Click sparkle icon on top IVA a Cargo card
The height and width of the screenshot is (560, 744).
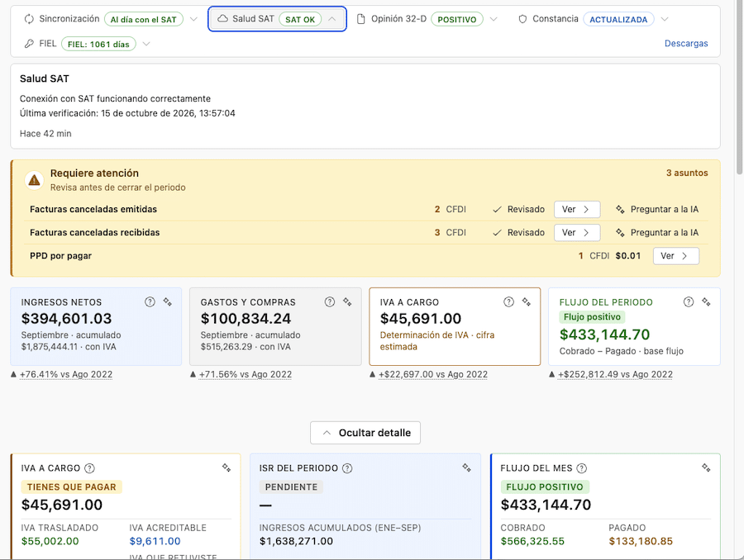click(527, 302)
